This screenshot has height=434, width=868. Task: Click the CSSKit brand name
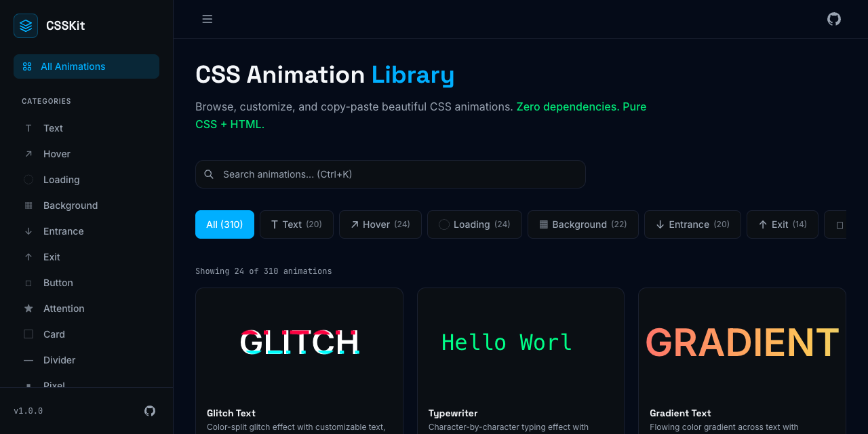pyautogui.click(x=65, y=26)
